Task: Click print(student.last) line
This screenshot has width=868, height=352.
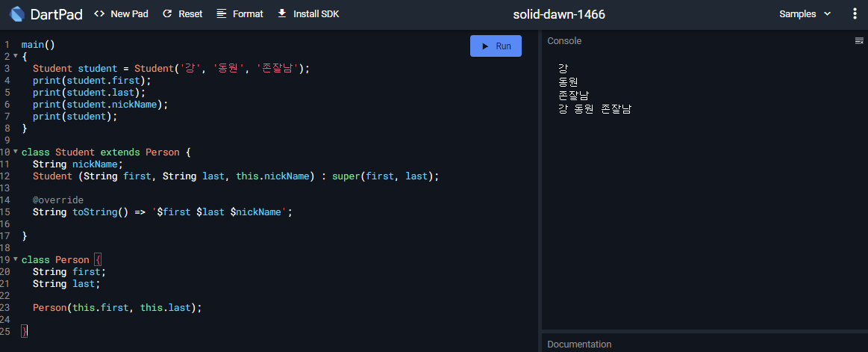Action: [x=89, y=93]
